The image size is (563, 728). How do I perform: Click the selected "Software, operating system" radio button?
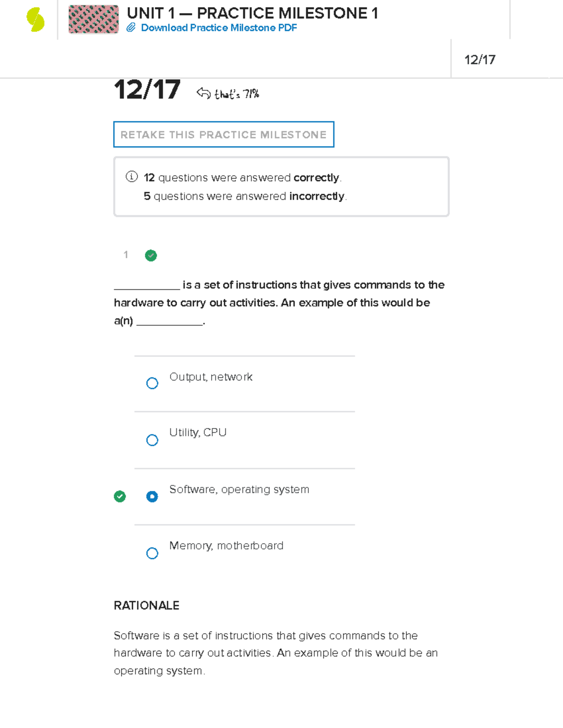point(152,496)
